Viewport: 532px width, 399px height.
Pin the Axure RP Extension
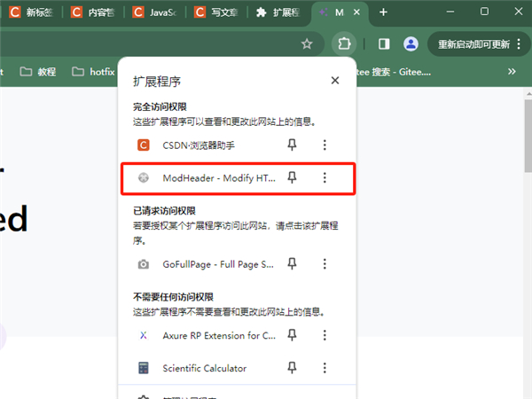click(292, 335)
